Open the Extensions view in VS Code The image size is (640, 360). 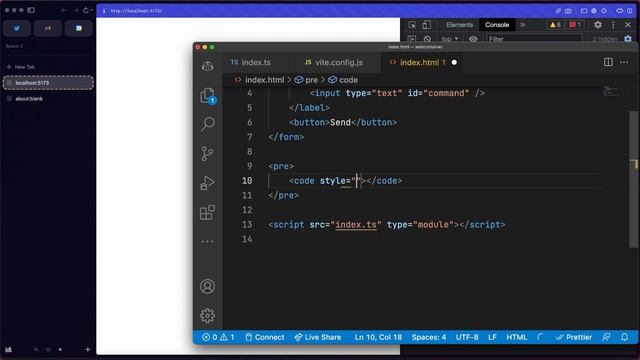click(x=207, y=212)
